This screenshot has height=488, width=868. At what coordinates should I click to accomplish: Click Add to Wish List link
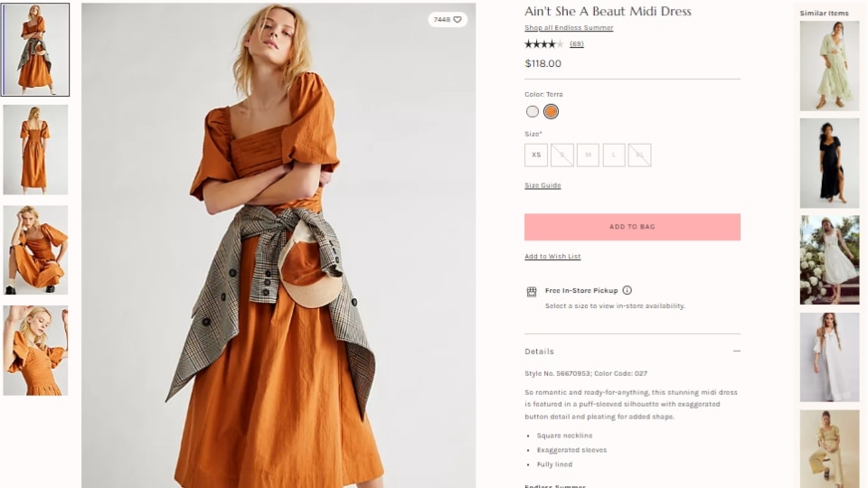(x=552, y=256)
